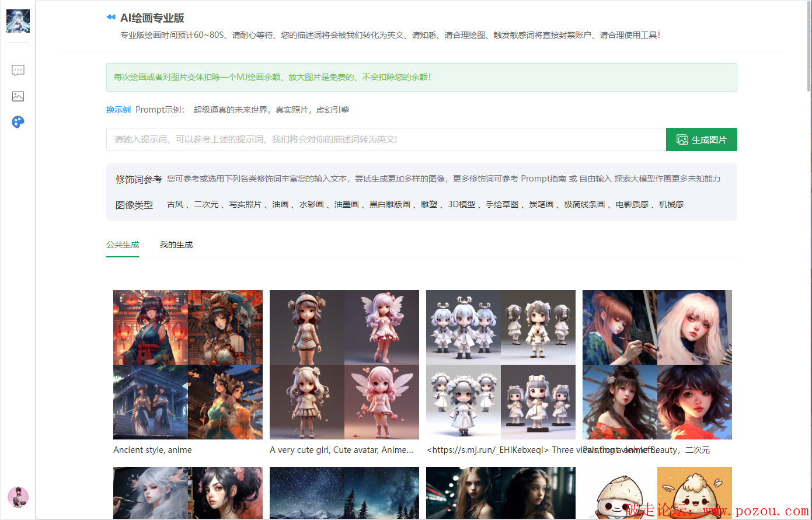Open the starry night sky thumbnail
Screen dimensions: 812x520
(x=344, y=493)
